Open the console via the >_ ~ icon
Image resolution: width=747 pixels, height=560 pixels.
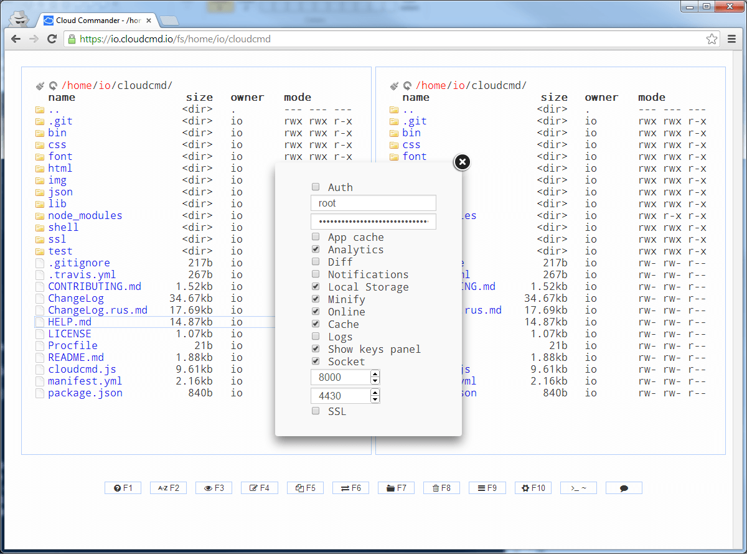[x=578, y=487]
